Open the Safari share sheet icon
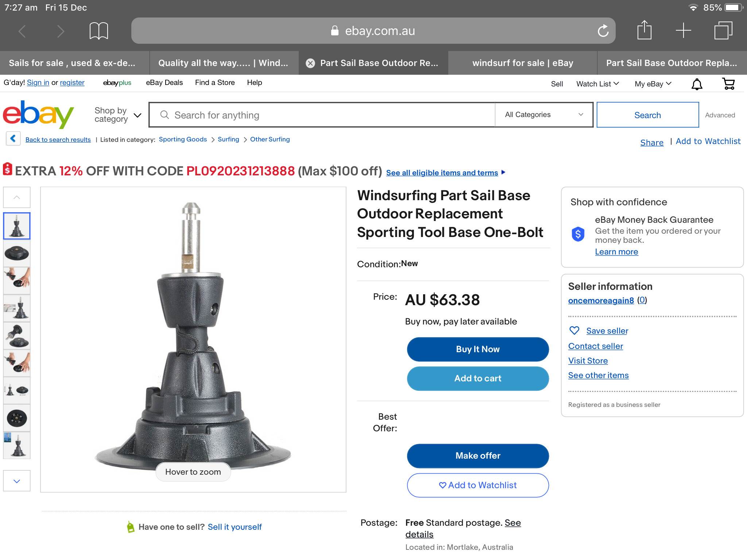747x560 pixels. click(x=644, y=30)
